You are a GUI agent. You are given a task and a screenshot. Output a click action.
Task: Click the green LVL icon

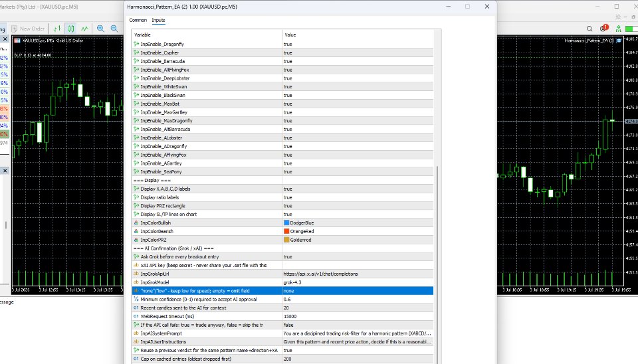pyautogui.click(x=619, y=29)
